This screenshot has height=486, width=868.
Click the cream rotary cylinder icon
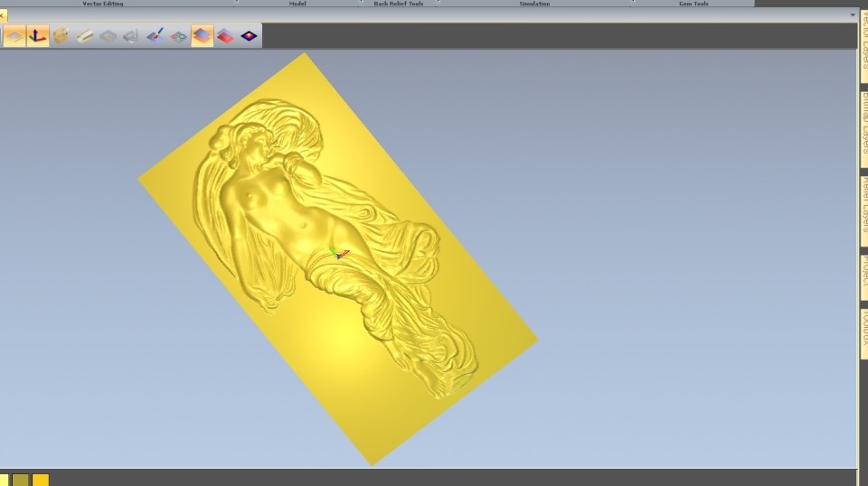[84, 36]
